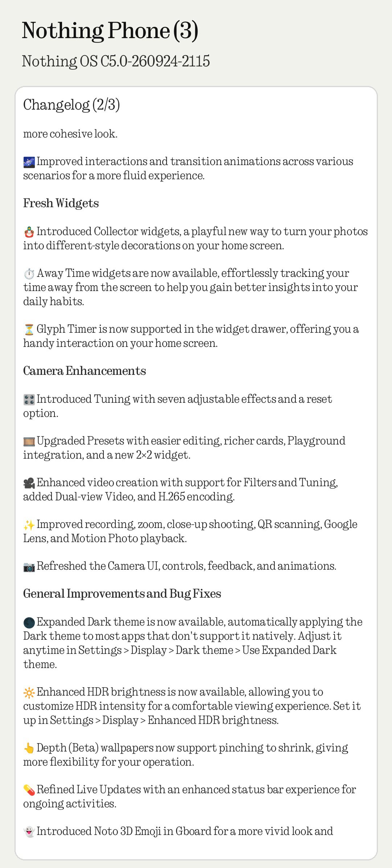Click the sparkles emoji beside Improved recording

[29, 525]
